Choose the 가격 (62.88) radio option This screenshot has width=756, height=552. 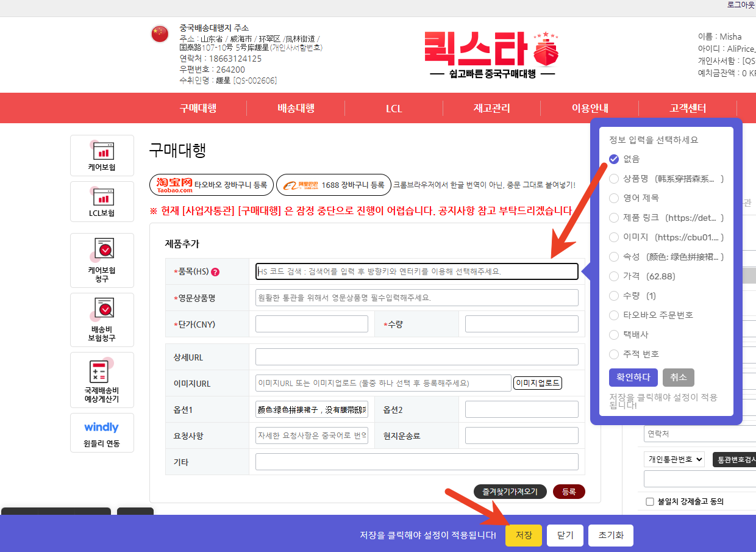click(615, 276)
